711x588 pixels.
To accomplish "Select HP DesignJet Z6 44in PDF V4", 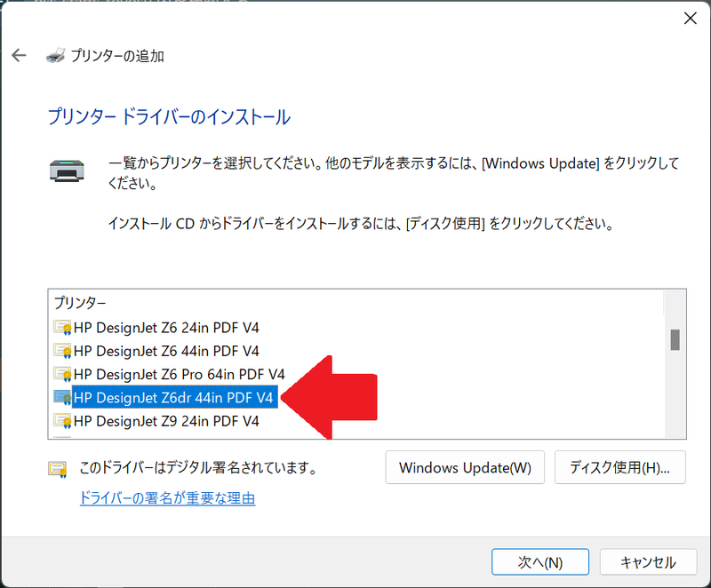I will click(x=166, y=351).
